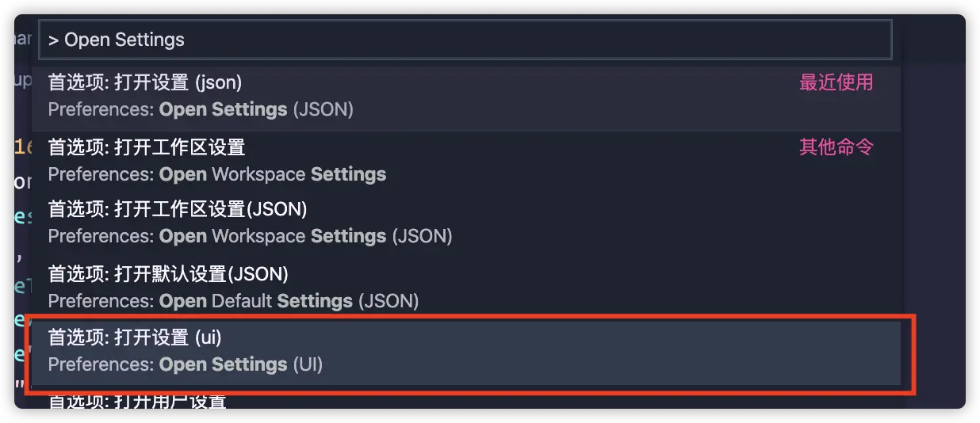Click the subtitle Open Default Settings (JSON)
Image resolution: width=980 pixels, height=423 pixels.
[289, 301]
